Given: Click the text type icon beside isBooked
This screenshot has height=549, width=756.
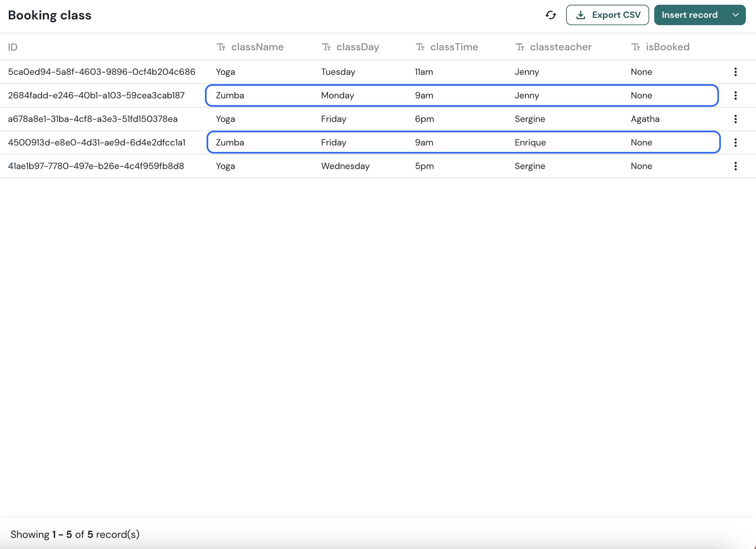Looking at the screenshot, I should tap(636, 47).
